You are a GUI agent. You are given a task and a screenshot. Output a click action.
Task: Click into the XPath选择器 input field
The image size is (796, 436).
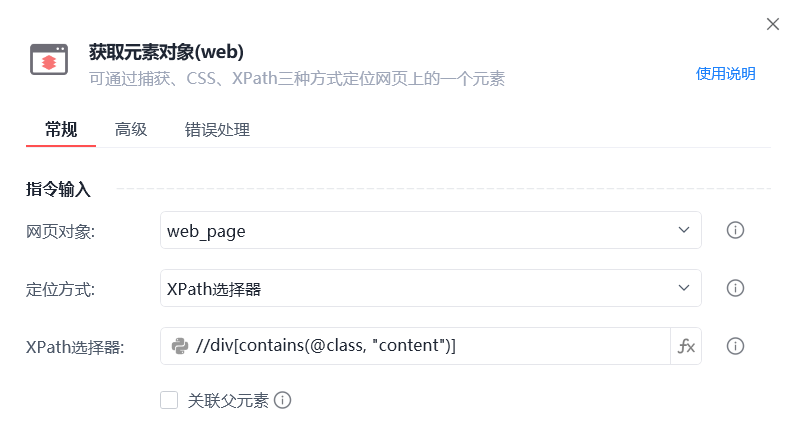coord(430,346)
